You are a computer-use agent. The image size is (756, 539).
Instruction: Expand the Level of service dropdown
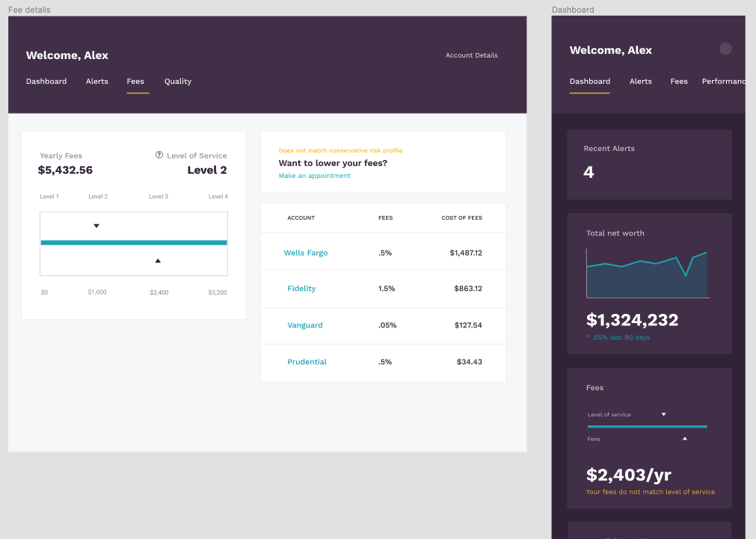tap(663, 414)
